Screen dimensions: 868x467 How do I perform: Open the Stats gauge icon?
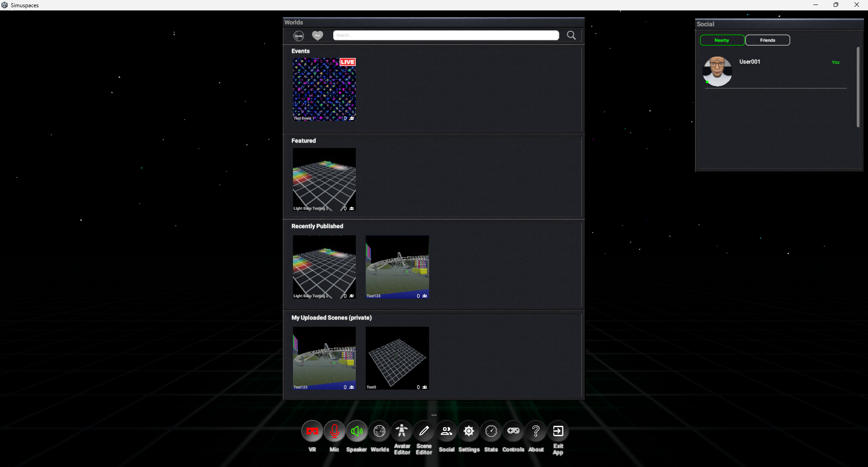pos(491,431)
